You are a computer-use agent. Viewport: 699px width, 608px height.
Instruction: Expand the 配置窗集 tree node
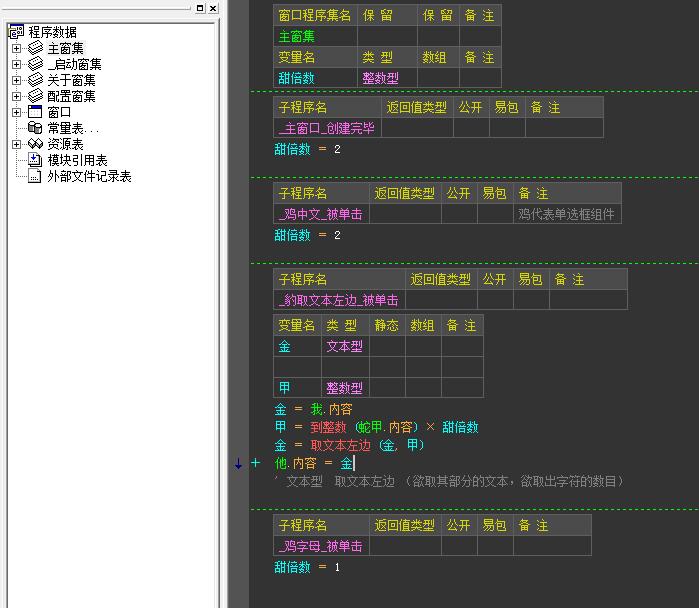pos(16,96)
